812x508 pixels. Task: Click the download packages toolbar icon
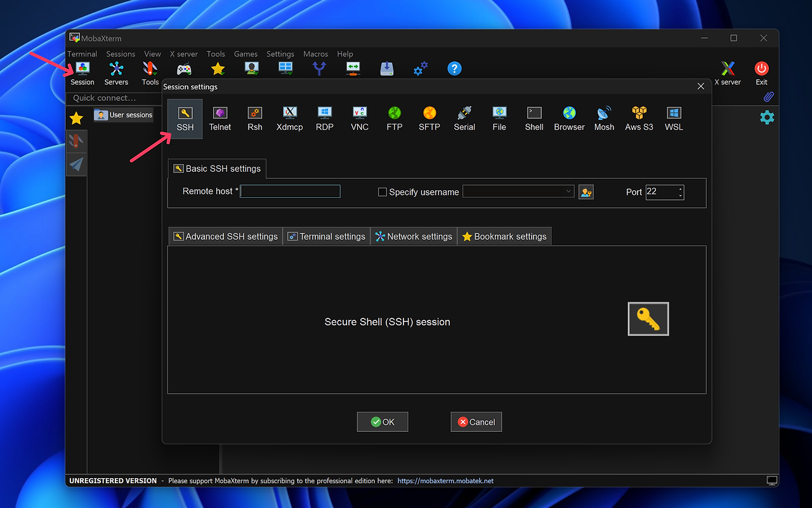387,68
